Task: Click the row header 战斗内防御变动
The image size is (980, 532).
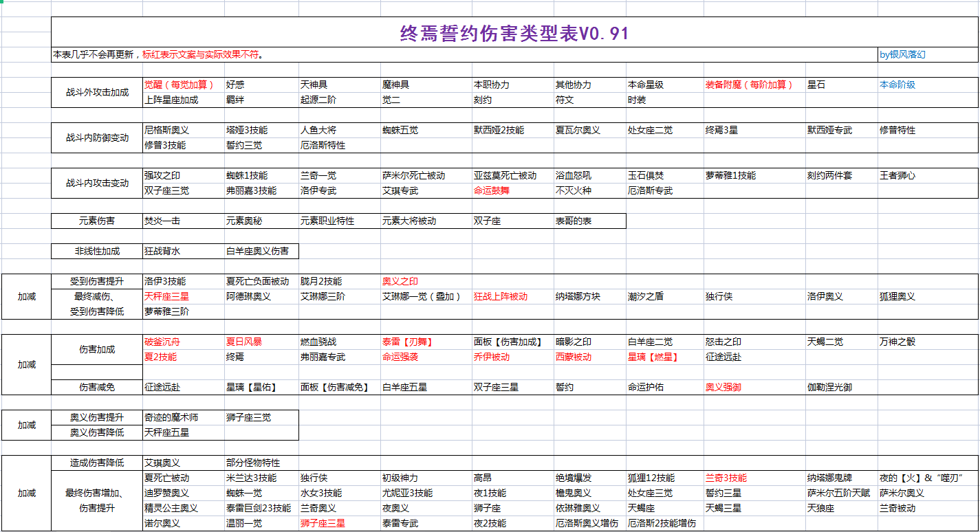Action: click(97, 137)
